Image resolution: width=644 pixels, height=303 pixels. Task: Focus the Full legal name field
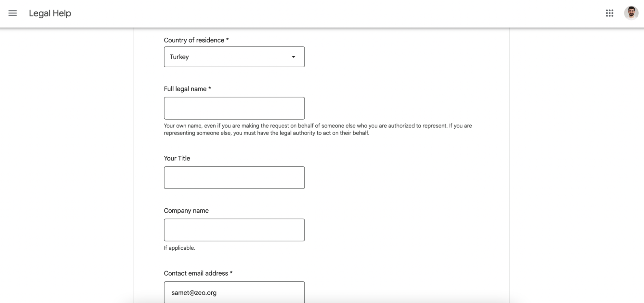click(234, 108)
